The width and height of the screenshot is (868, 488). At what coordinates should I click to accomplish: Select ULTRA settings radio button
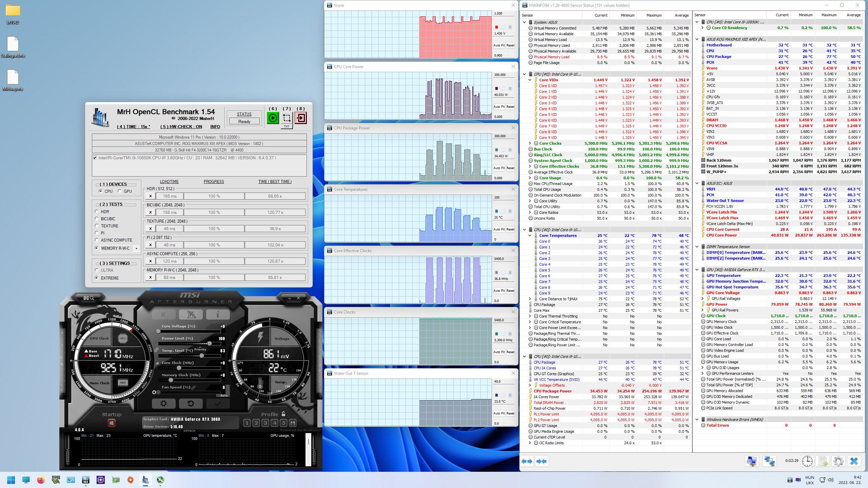coord(97,270)
